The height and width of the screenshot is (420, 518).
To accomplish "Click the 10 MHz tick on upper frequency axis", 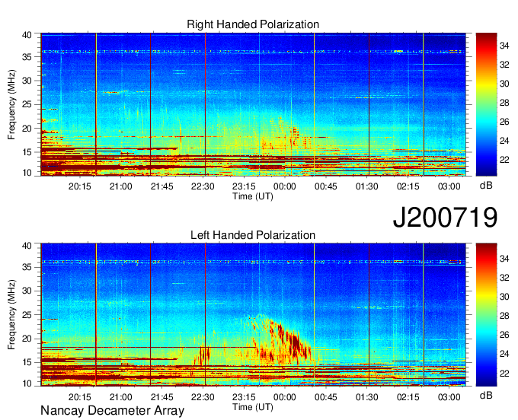I will pos(27,173).
